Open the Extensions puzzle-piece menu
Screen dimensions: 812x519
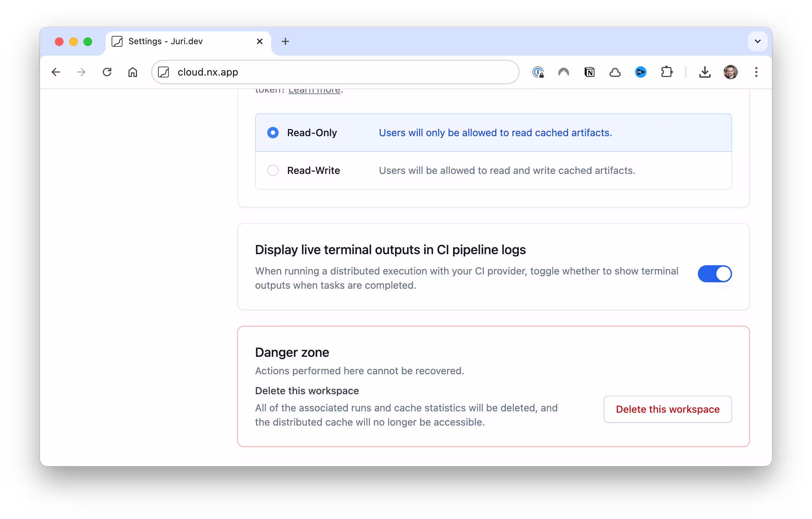(x=666, y=72)
